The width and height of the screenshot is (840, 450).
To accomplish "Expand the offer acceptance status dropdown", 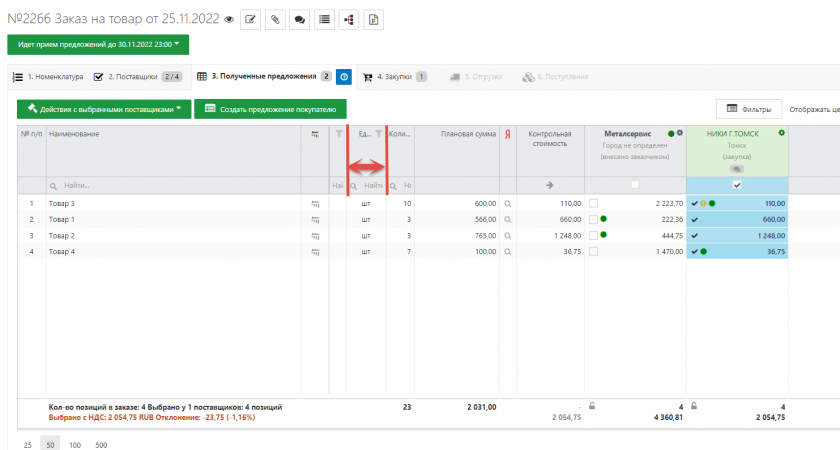I will pyautogui.click(x=97, y=44).
